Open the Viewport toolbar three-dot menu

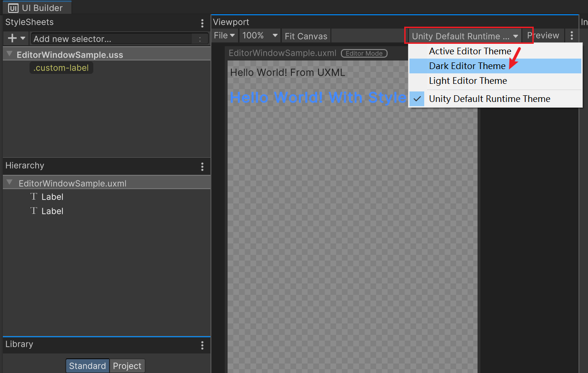tap(571, 36)
